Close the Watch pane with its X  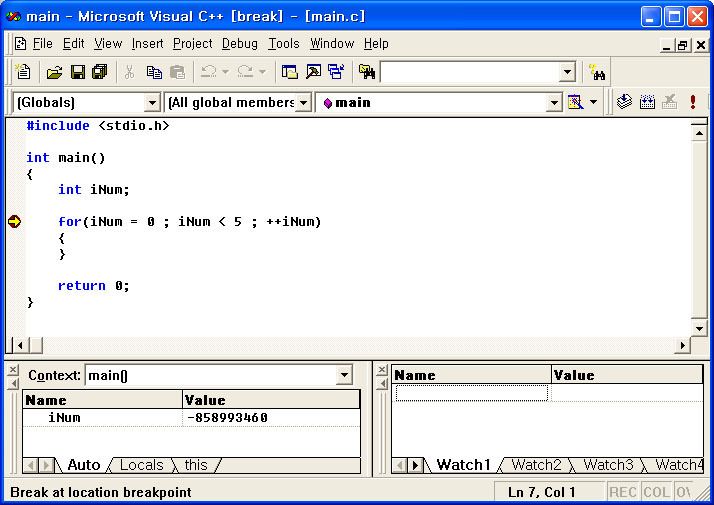(x=382, y=369)
